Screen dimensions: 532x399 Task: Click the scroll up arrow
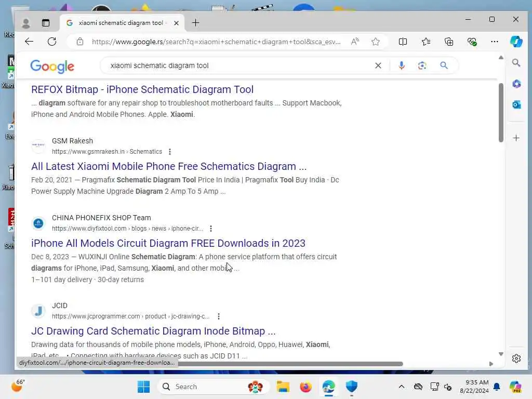click(x=501, y=57)
